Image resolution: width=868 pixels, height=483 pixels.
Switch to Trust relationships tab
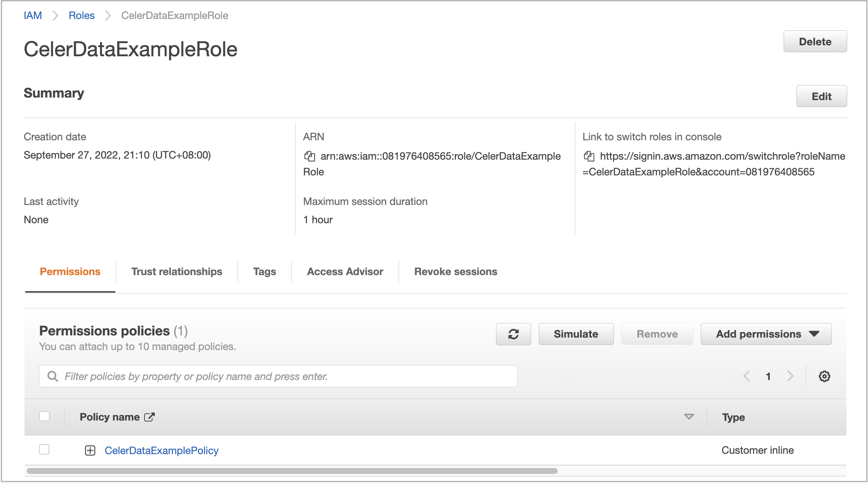pos(177,271)
